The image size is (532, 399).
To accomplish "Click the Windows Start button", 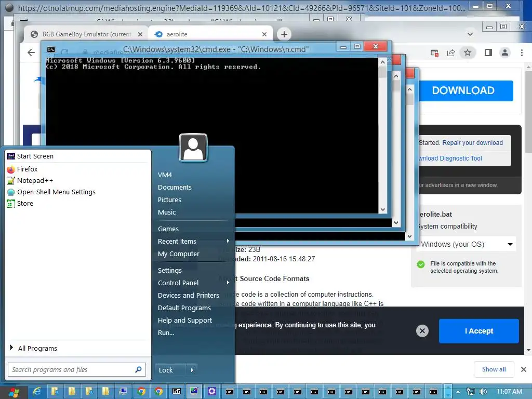I will click(x=14, y=392).
